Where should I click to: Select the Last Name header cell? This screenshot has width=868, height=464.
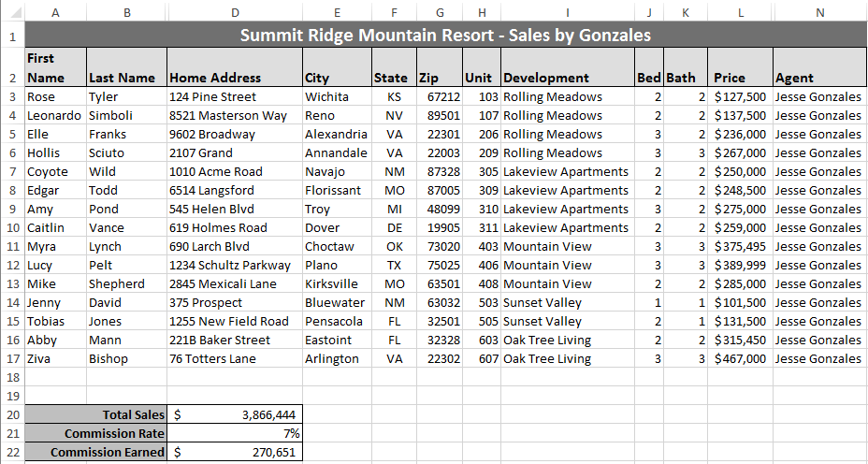pyautogui.click(x=127, y=67)
